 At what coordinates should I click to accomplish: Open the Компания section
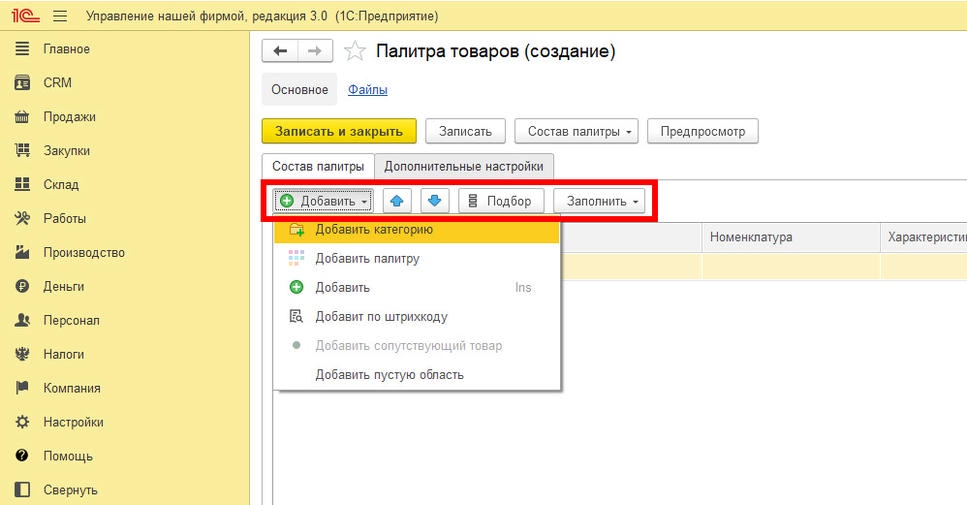pyautogui.click(x=72, y=388)
